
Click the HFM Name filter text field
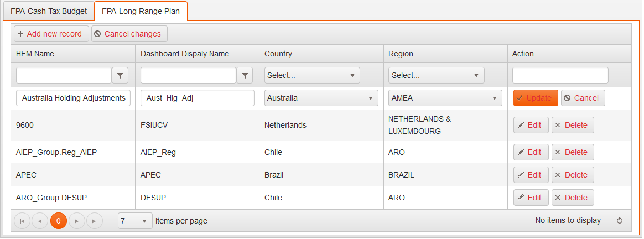[x=64, y=75]
